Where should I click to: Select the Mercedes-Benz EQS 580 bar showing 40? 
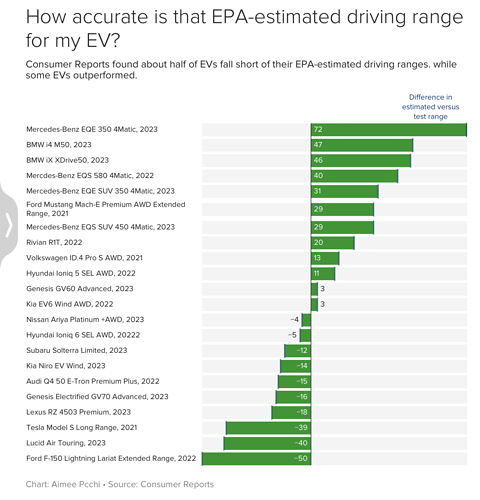(354, 176)
